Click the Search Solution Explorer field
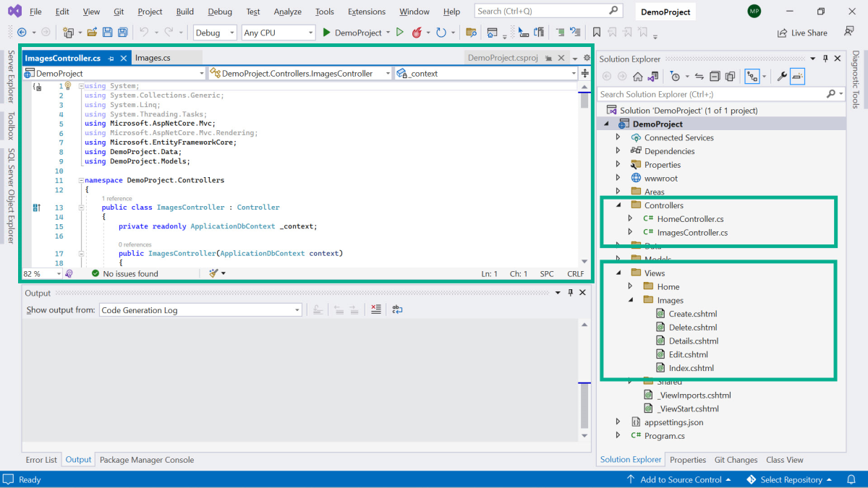 720,94
